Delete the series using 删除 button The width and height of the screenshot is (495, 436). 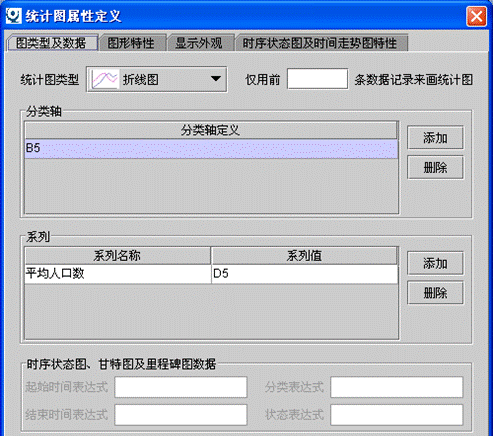tap(435, 293)
